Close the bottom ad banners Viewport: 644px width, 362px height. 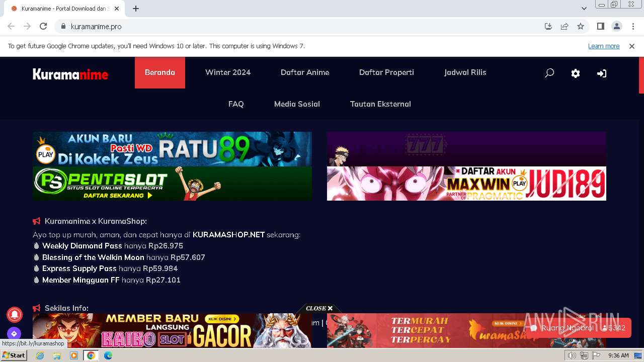(x=319, y=308)
